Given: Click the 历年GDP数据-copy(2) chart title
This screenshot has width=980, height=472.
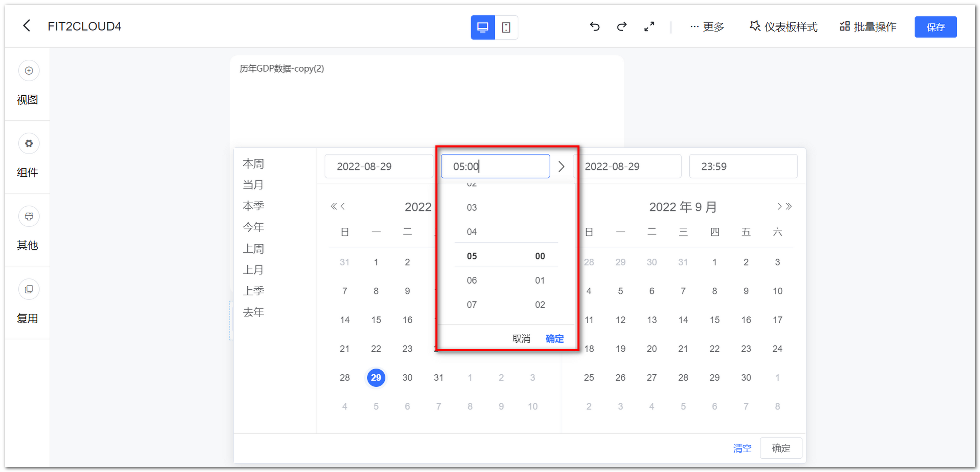Looking at the screenshot, I should [x=282, y=69].
